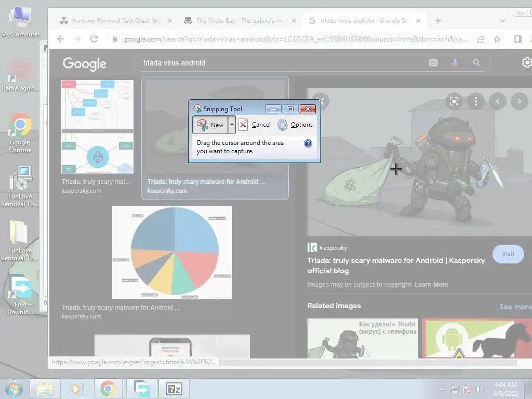Image resolution: width=532 pixels, height=399 pixels.
Task: Cancel the snip in Snipping Tool
Action: [255, 125]
